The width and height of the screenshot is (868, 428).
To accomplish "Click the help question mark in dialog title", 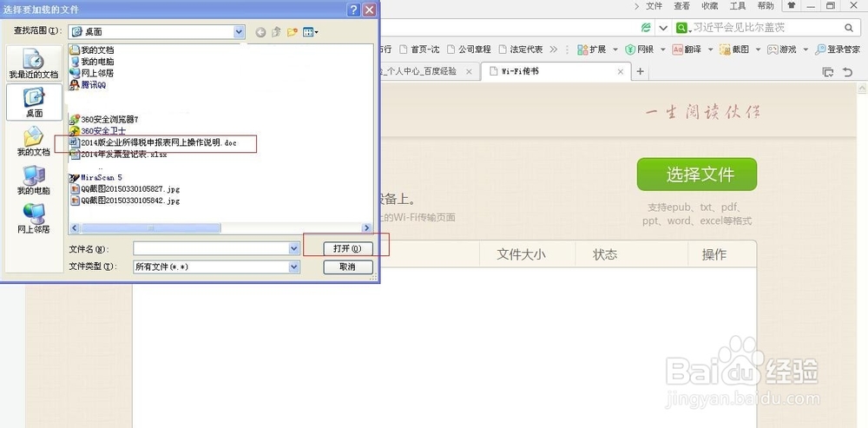I will coord(354,10).
